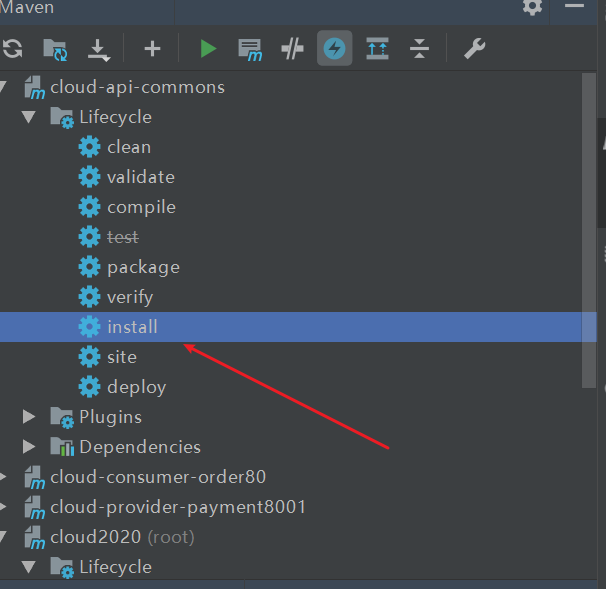The height and width of the screenshot is (589, 606).
Task: Select cloud-provider-payment8001 module
Action: coord(178,507)
